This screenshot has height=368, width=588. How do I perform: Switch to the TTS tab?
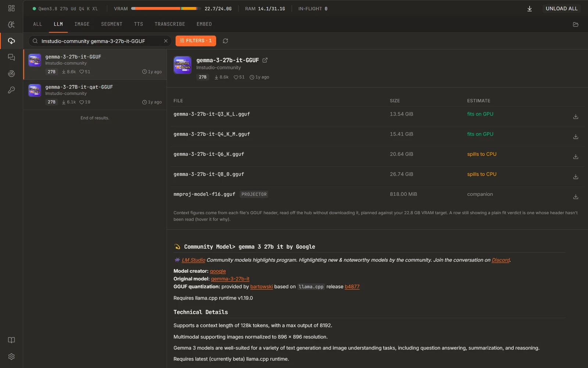pyautogui.click(x=139, y=24)
